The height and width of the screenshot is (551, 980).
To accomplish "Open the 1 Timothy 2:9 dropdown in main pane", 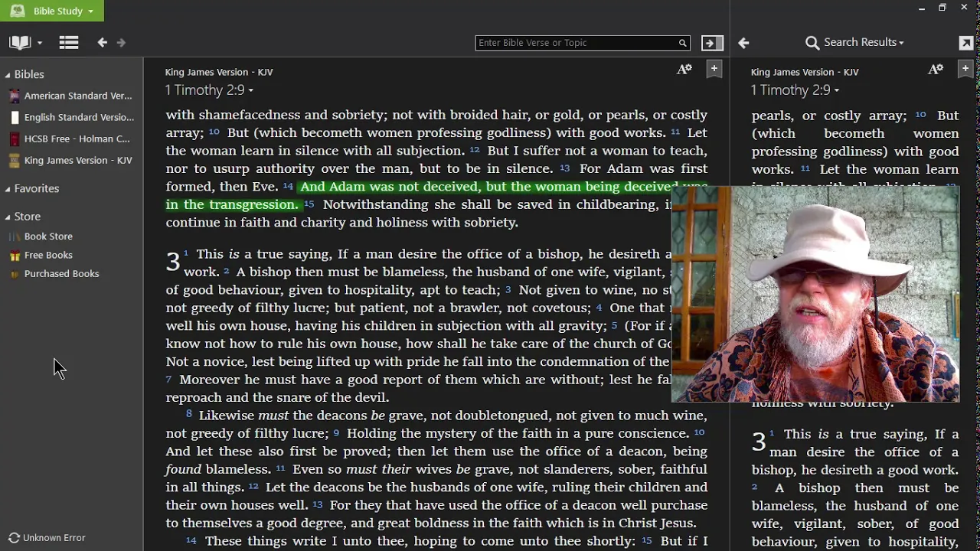I will pyautogui.click(x=209, y=90).
